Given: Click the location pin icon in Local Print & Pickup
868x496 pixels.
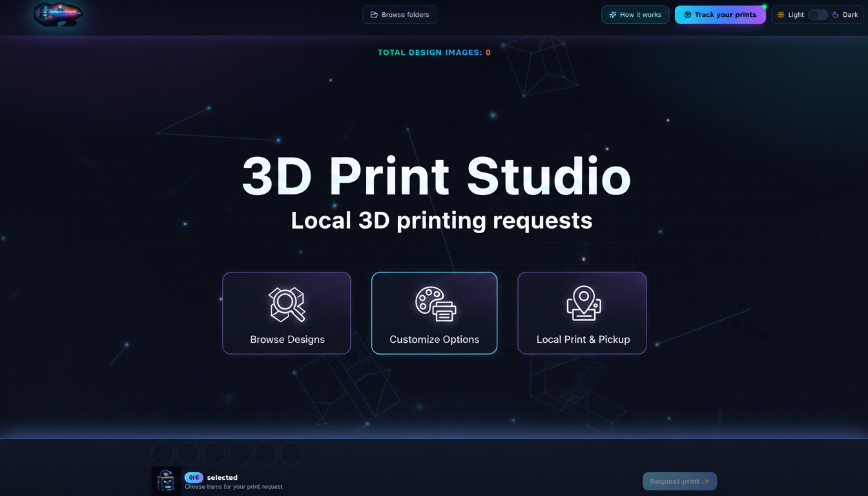Looking at the screenshot, I should point(584,304).
